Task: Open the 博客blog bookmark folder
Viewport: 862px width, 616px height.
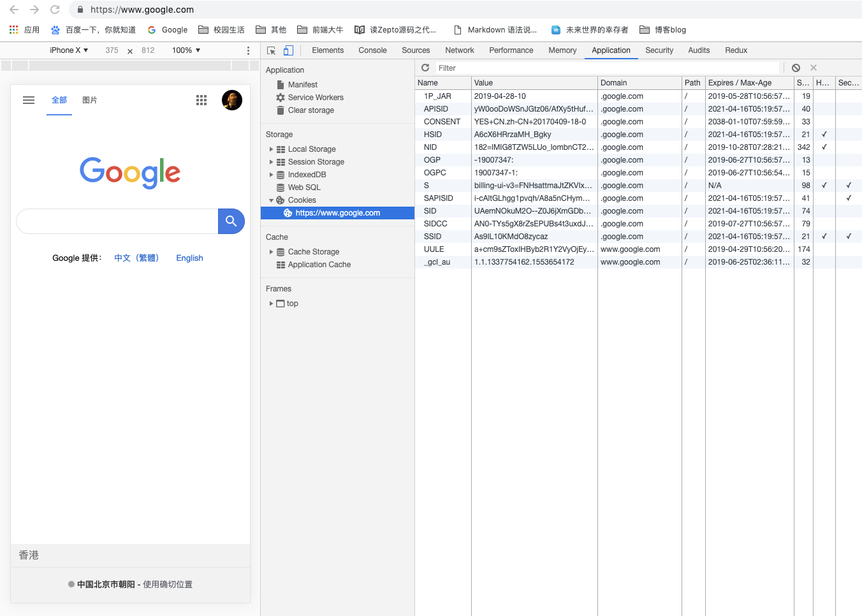Action: click(x=663, y=30)
